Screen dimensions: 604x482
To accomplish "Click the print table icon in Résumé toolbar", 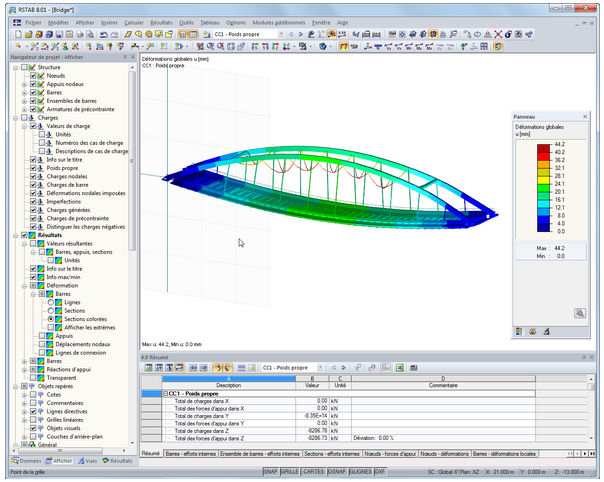I will (x=414, y=368).
